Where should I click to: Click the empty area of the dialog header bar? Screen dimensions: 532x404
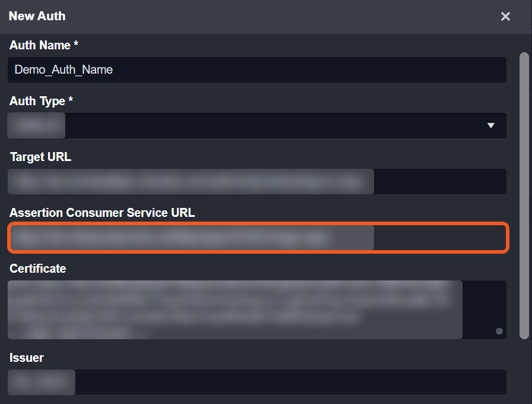pos(267,17)
